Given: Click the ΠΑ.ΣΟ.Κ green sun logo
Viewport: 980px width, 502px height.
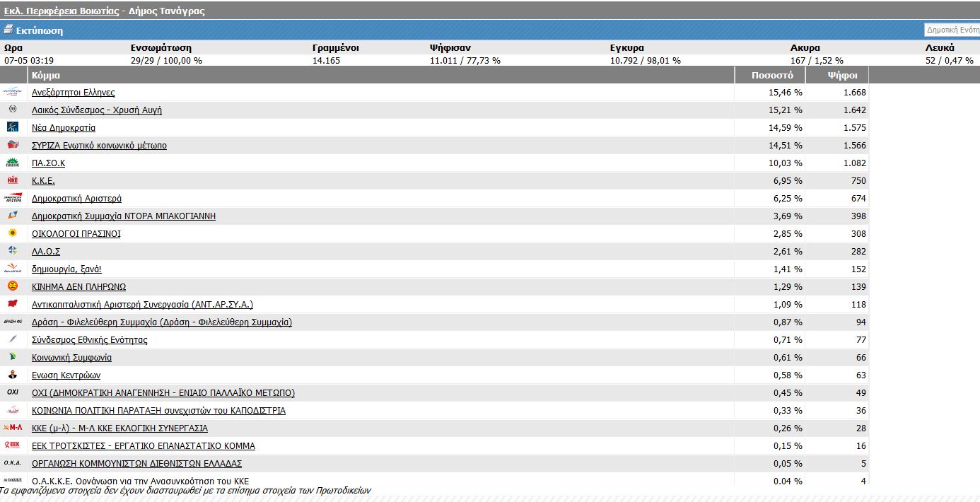Looking at the screenshot, I should pyautogui.click(x=13, y=163).
